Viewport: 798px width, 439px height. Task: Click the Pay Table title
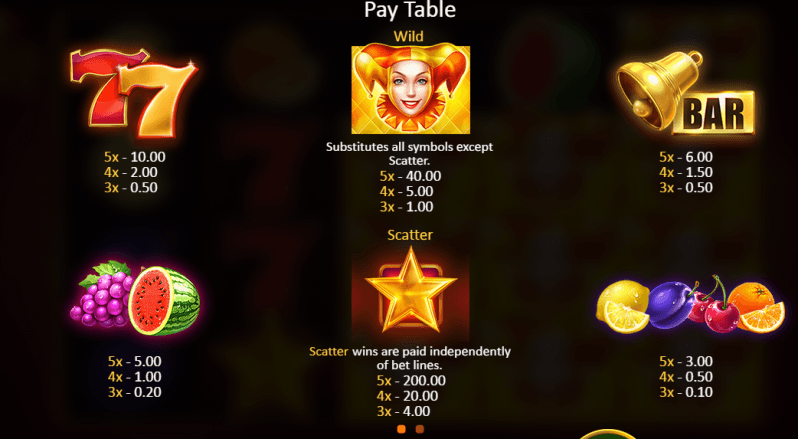(410, 10)
